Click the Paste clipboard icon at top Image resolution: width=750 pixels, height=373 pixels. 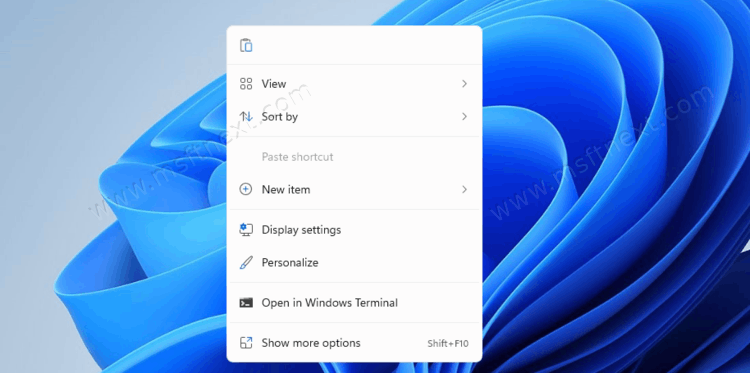[246, 45]
